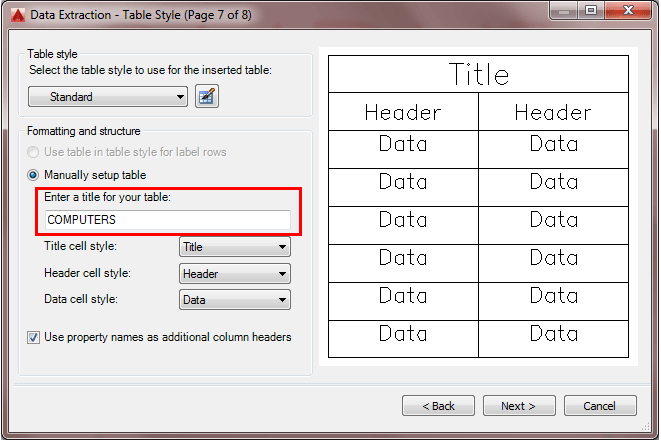Proceed with the Next button
Screen dimensions: 661x442
pyautogui.click(x=519, y=406)
